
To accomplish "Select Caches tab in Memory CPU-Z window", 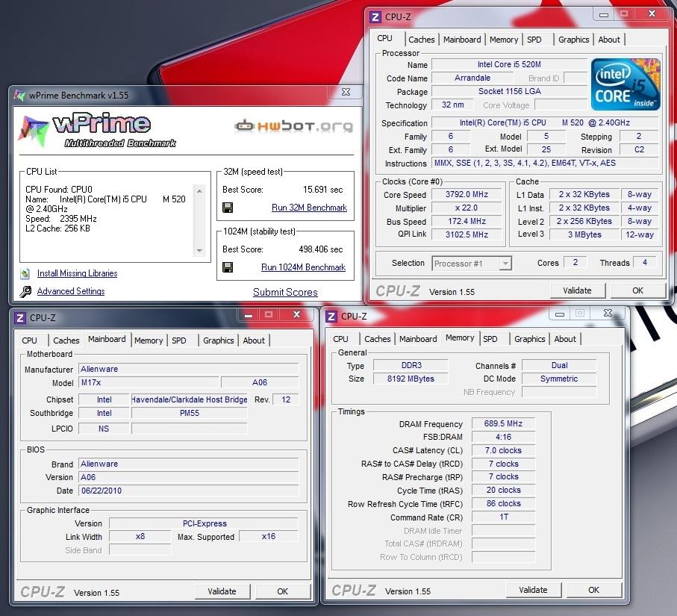I will 377,339.
